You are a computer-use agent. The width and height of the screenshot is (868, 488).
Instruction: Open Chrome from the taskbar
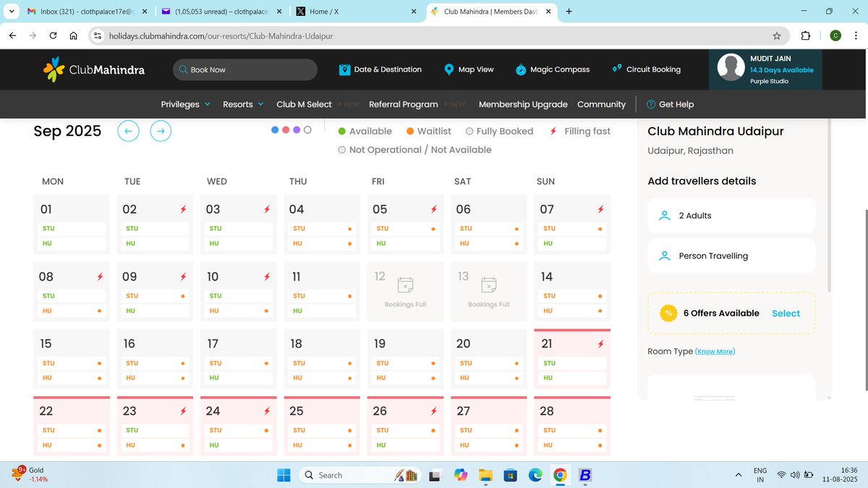(x=559, y=475)
